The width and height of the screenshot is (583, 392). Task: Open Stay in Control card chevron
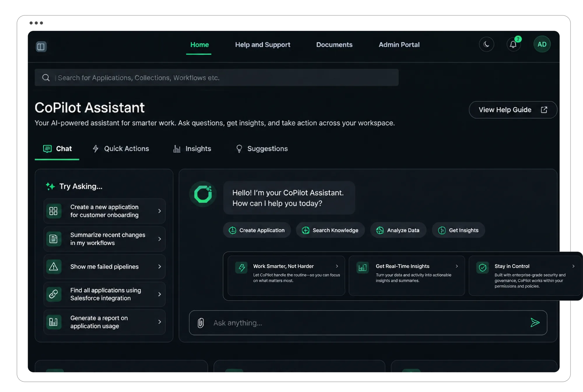coord(573,266)
